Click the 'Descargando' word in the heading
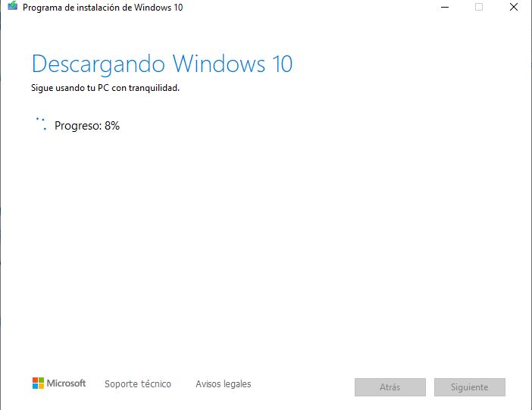The height and width of the screenshot is (410, 532). [99, 64]
